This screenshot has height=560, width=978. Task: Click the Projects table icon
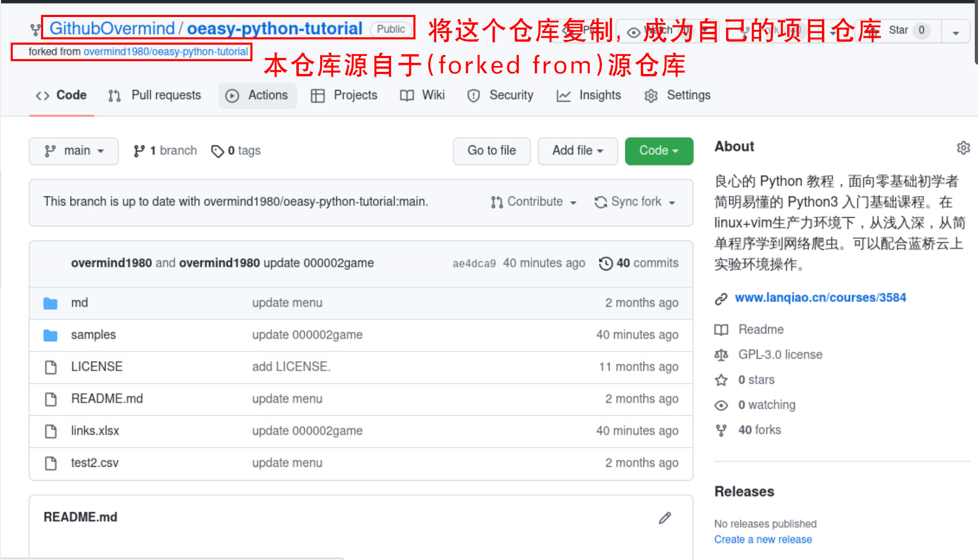tap(318, 96)
